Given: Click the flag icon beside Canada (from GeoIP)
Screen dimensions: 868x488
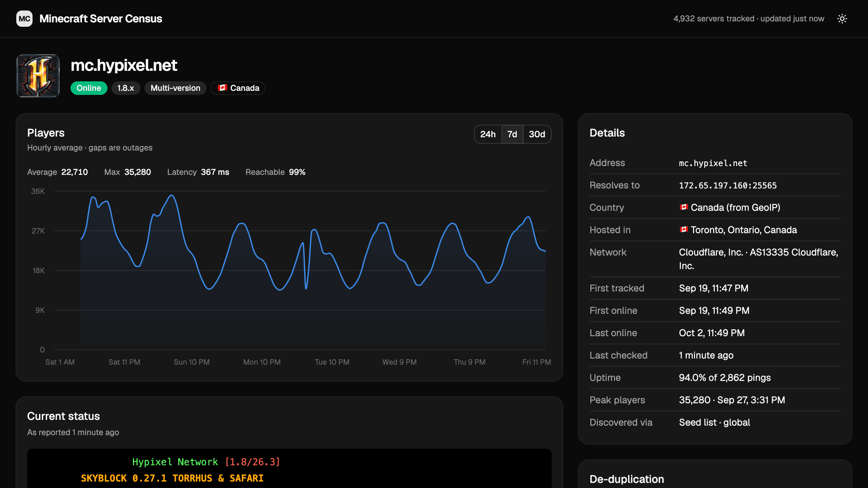Looking at the screenshot, I should pyautogui.click(x=684, y=207).
